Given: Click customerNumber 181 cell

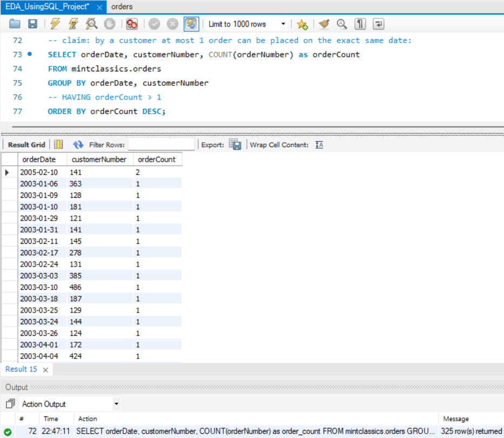Looking at the screenshot, I should click(100, 207).
